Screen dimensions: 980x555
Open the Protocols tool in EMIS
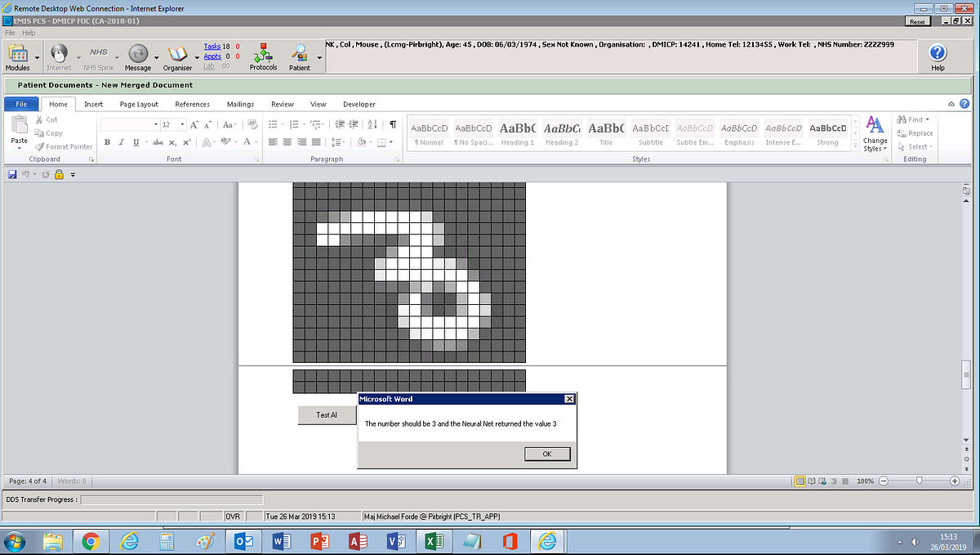click(x=263, y=55)
